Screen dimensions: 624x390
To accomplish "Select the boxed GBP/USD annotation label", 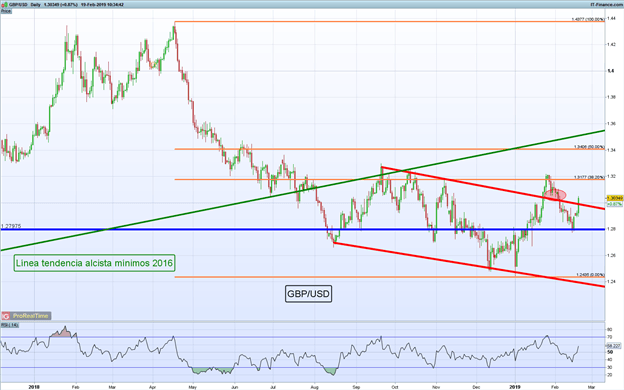I will click(x=308, y=294).
